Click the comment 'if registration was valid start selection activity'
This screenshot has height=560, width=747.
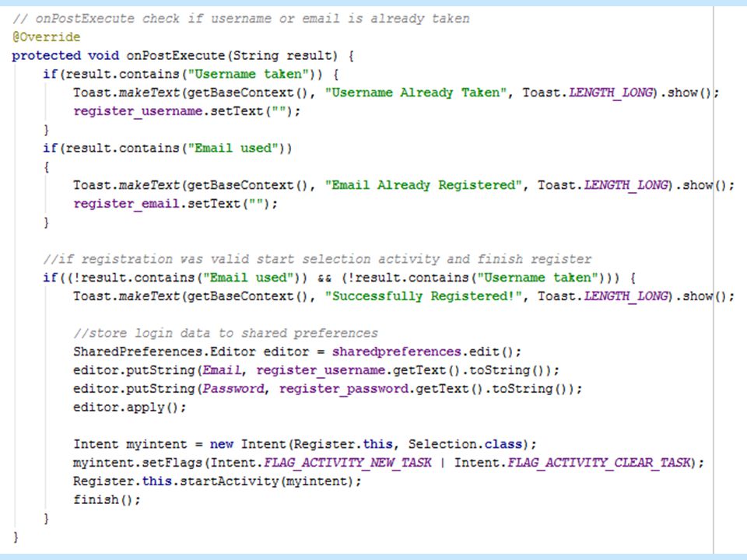[317, 259]
